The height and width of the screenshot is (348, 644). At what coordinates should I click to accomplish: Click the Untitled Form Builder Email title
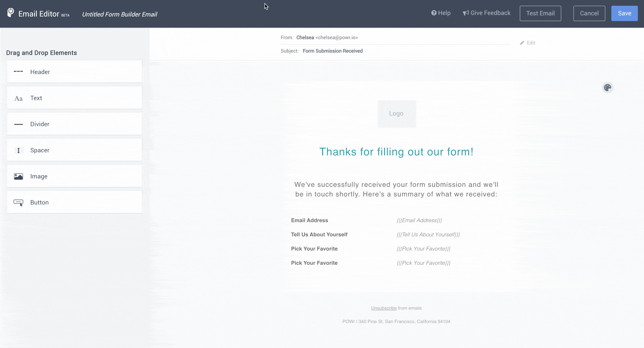120,14
